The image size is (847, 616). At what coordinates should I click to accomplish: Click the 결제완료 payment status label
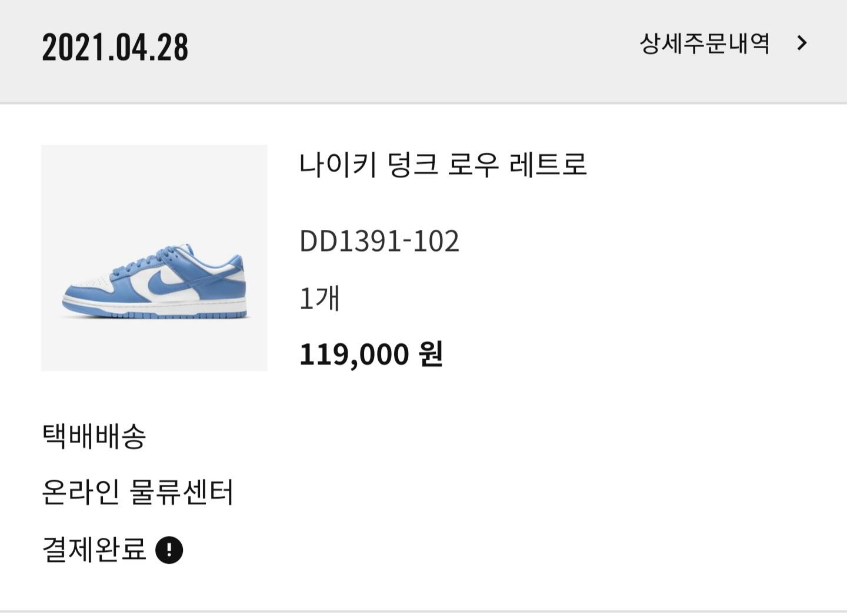tap(94, 549)
